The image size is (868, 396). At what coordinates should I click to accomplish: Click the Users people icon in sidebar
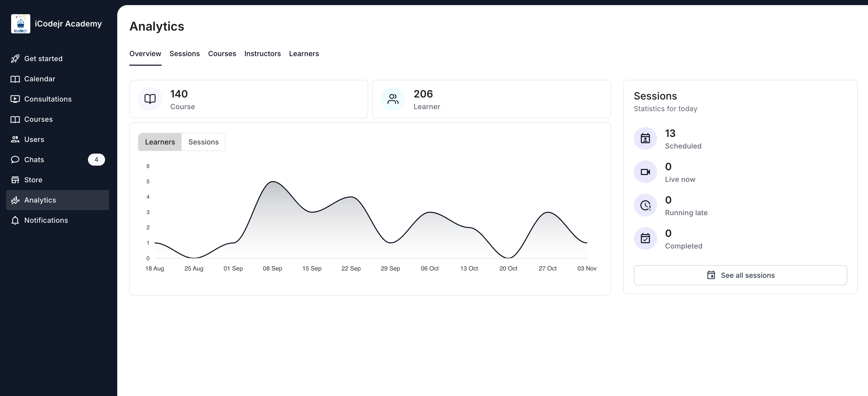click(15, 140)
